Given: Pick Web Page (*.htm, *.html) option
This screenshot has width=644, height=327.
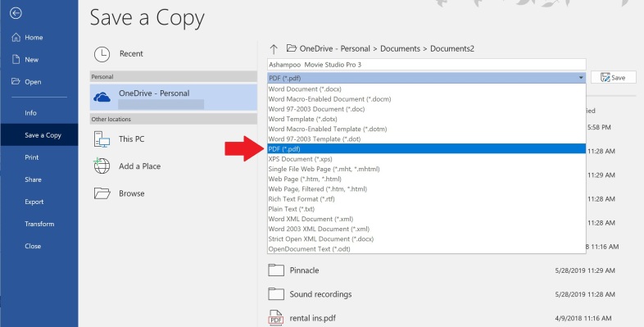Looking at the screenshot, I should [426, 179].
